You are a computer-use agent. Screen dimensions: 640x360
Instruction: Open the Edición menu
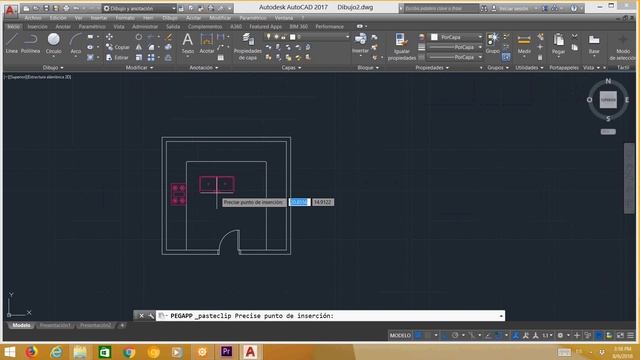[58, 18]
